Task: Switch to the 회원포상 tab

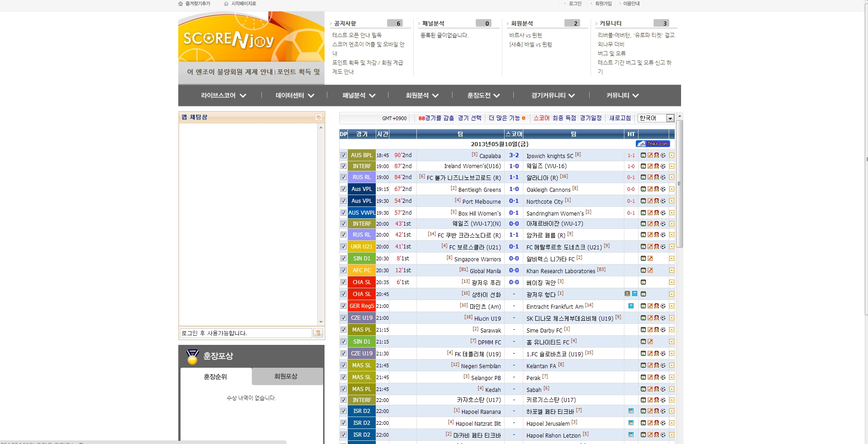Action: pos(286,376)
